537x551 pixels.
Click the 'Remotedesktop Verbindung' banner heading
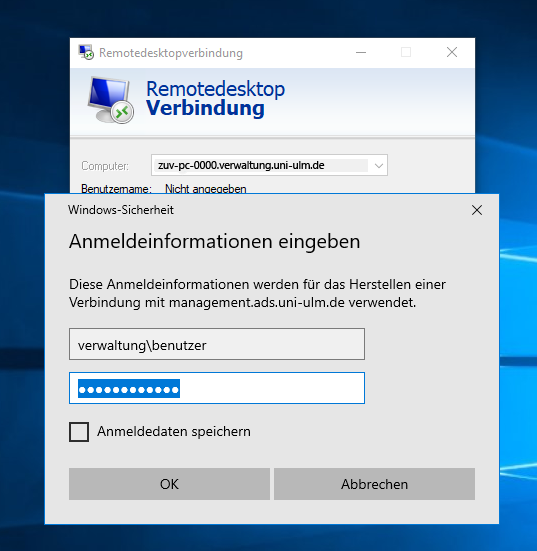pyautogui.click(x=215, y=98)
